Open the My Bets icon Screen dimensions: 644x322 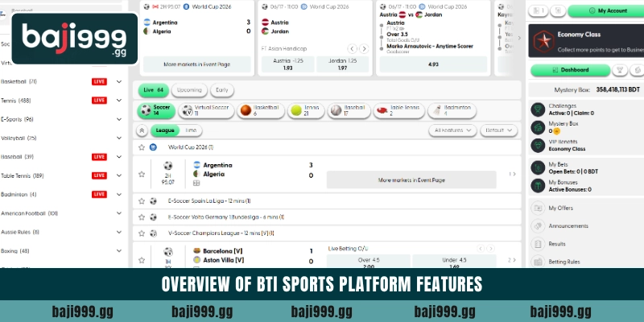click(538, 167)
